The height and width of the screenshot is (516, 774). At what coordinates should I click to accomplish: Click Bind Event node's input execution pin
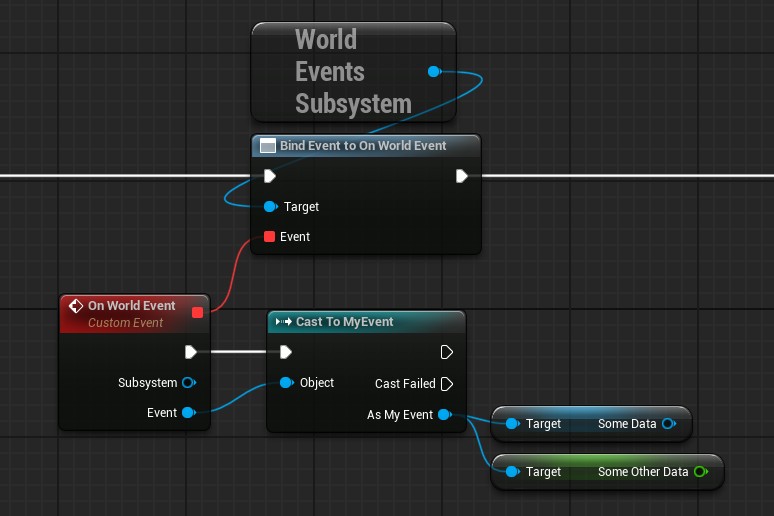coord(269,176)
